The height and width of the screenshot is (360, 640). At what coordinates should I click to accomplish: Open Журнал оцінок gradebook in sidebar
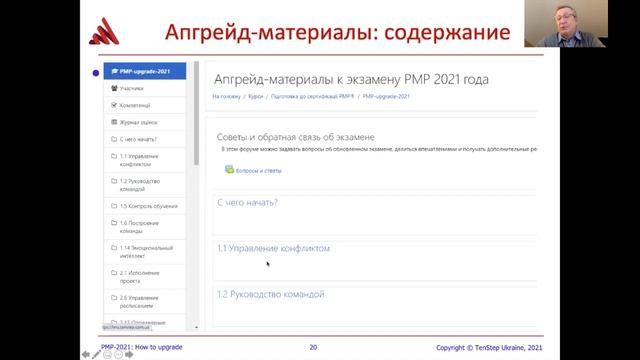click(x=145, y=122)
